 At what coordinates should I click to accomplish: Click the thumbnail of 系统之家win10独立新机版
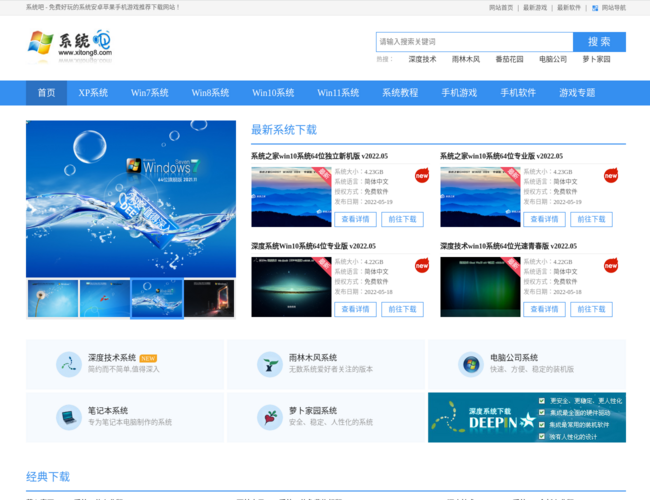coord(291,197)
